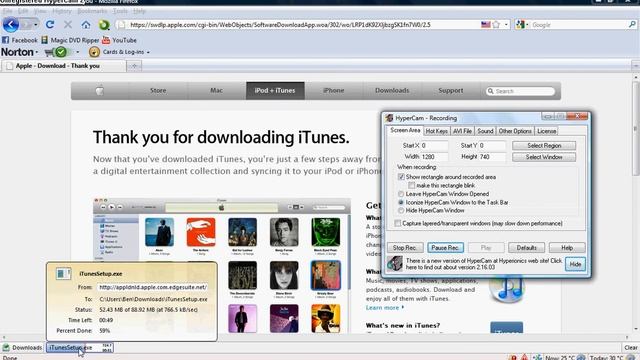Image resolution: width=640 pixels, height=360 pixels.
Task: Expand the Norton logo dropdown arrow
Action: [x=37, y=52]
